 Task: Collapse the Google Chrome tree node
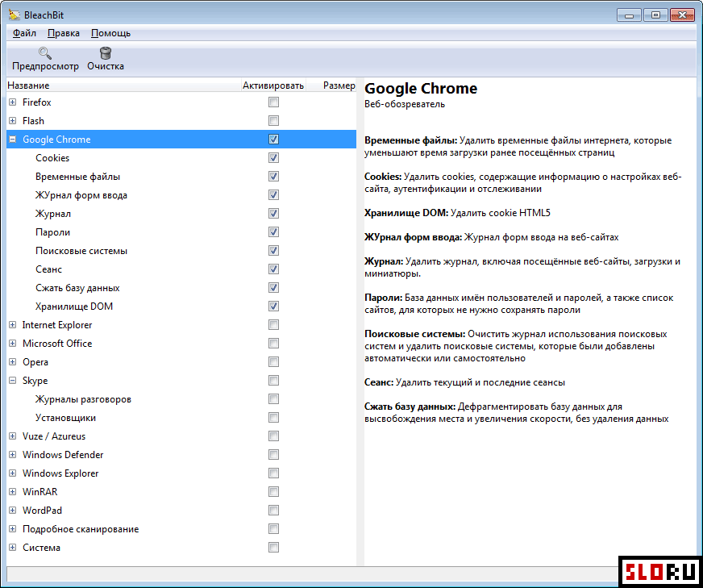click(13, 139)
